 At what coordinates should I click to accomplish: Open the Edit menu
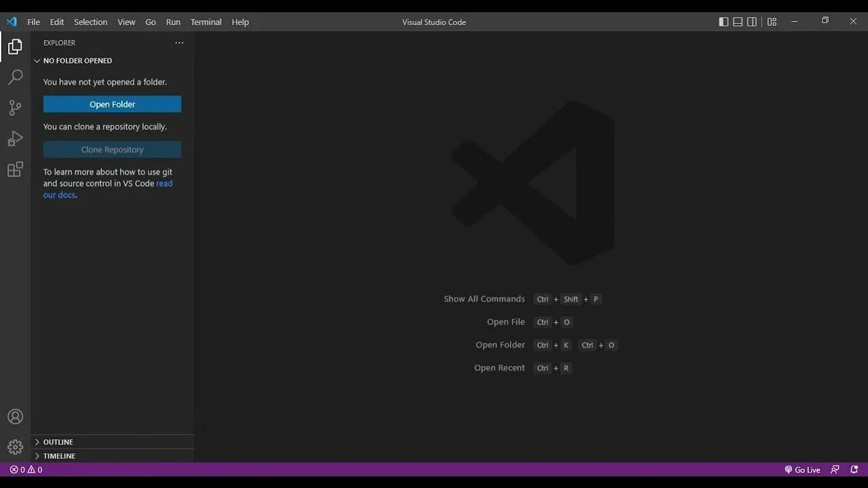[x=57, y=22]
